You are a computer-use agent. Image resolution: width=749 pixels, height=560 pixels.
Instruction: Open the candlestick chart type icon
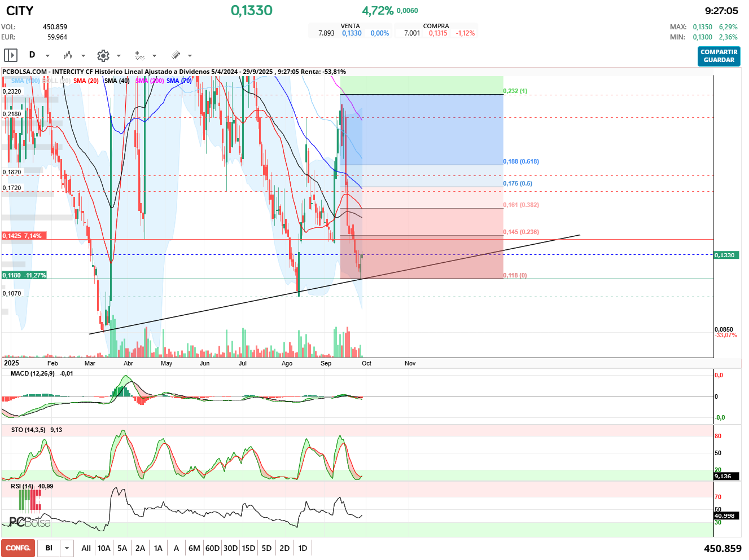[x=68, y=55]
